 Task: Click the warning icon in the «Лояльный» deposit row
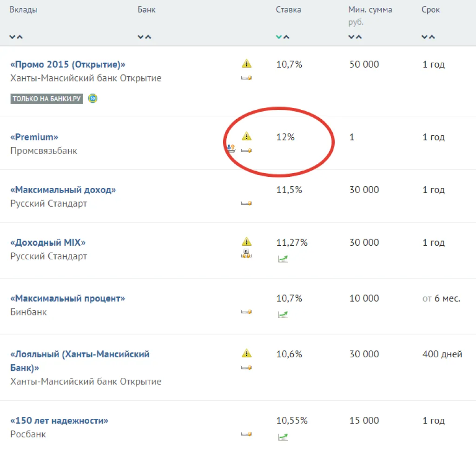(246, 353)
